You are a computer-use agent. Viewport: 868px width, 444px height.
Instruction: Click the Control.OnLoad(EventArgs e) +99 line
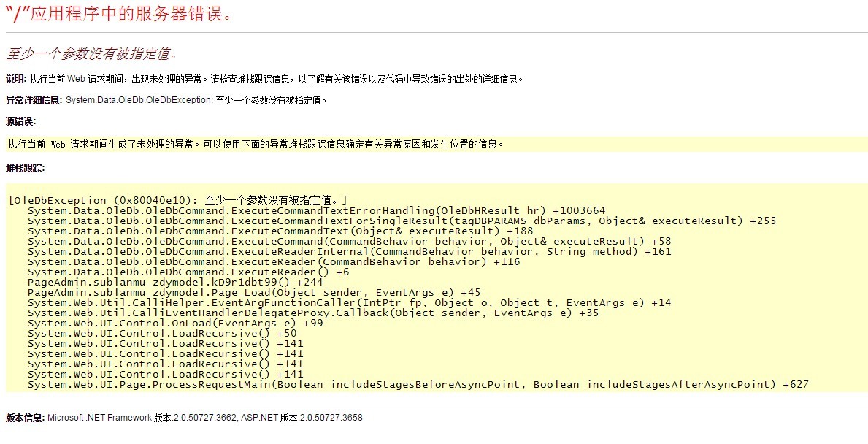click(x=175, y=323)
